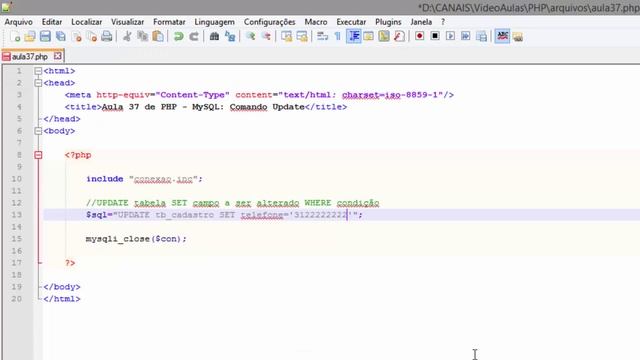
Task: Start macro recording with the red dot
Action: coord(420,37)
